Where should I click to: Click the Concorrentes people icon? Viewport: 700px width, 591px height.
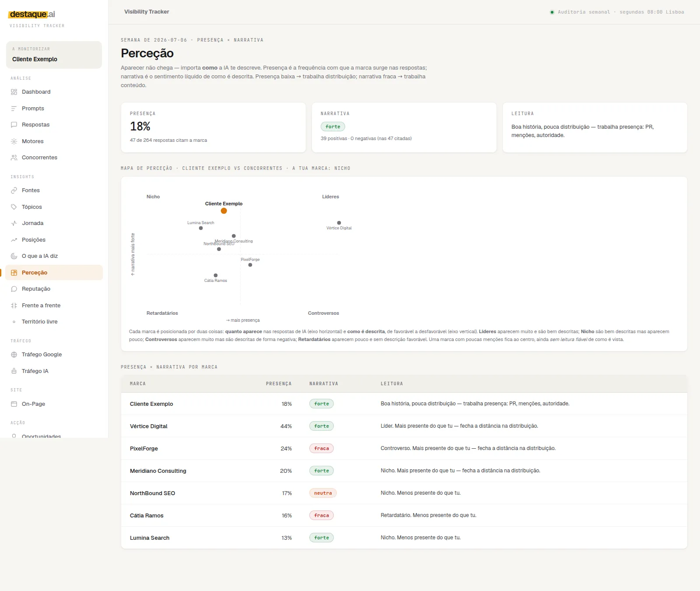tap(14, 158)
